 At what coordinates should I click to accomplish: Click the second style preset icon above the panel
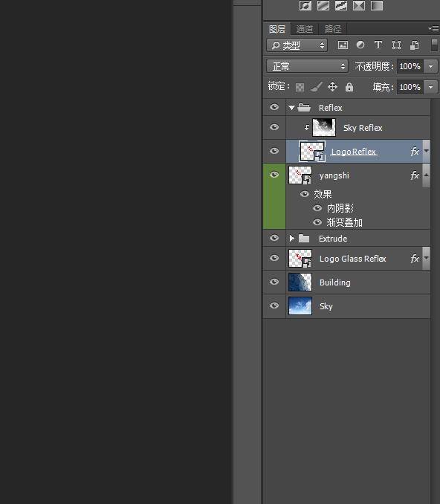(323, 5)
